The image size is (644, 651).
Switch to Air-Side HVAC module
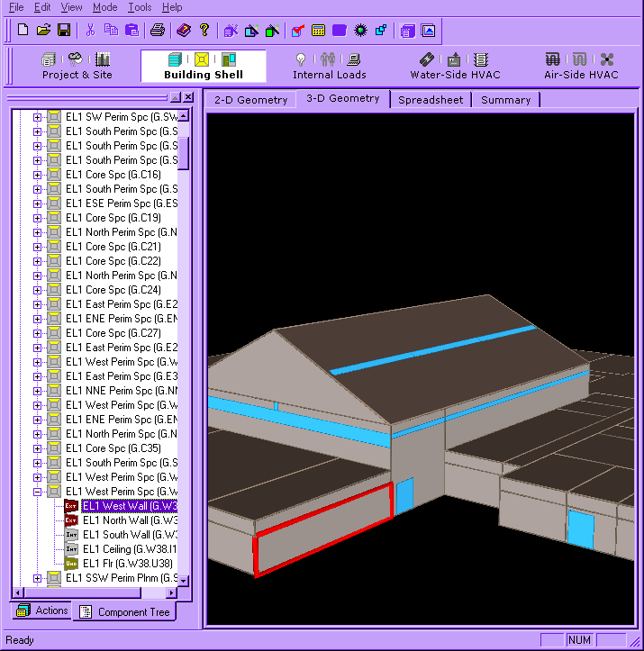[581, 66]
